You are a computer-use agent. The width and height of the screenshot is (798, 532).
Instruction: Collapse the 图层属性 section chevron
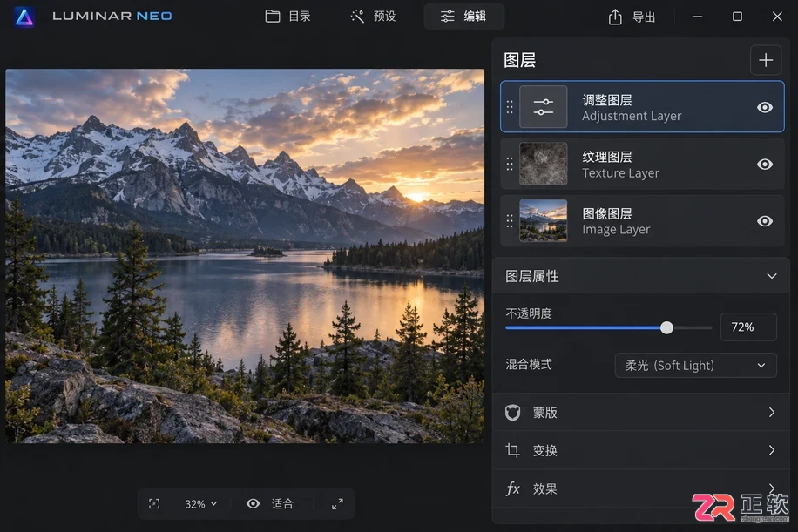(x=772, y=276)
